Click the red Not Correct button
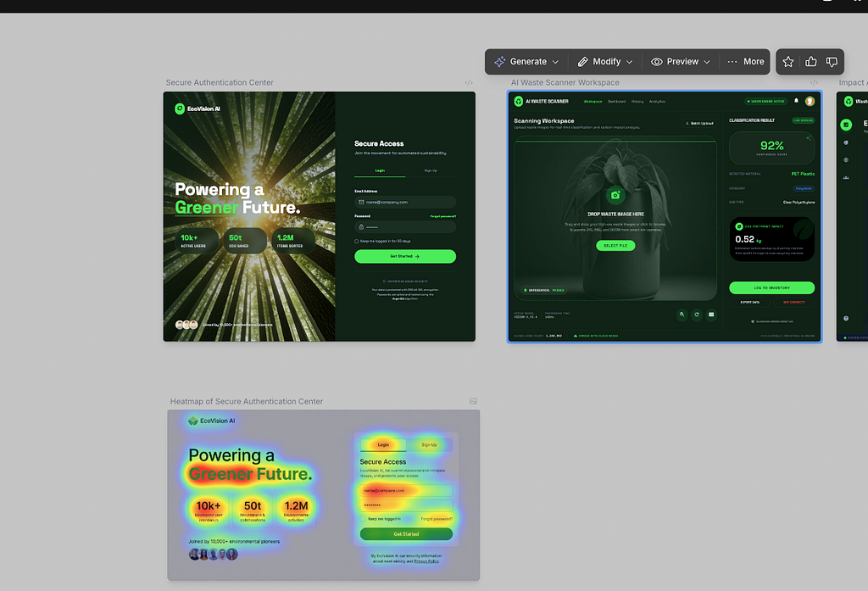Image resolution: width=868 pixels, height=591 pixels. click(793, 303)
